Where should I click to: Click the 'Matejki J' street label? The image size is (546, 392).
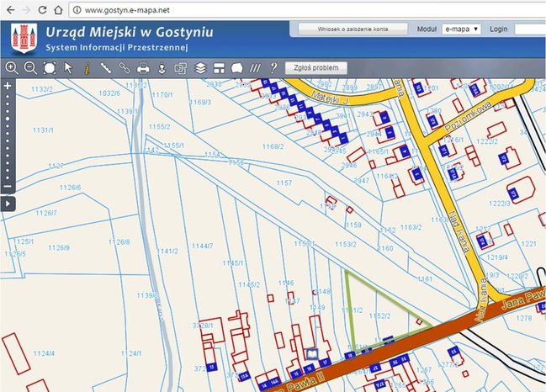coord(330,97)
